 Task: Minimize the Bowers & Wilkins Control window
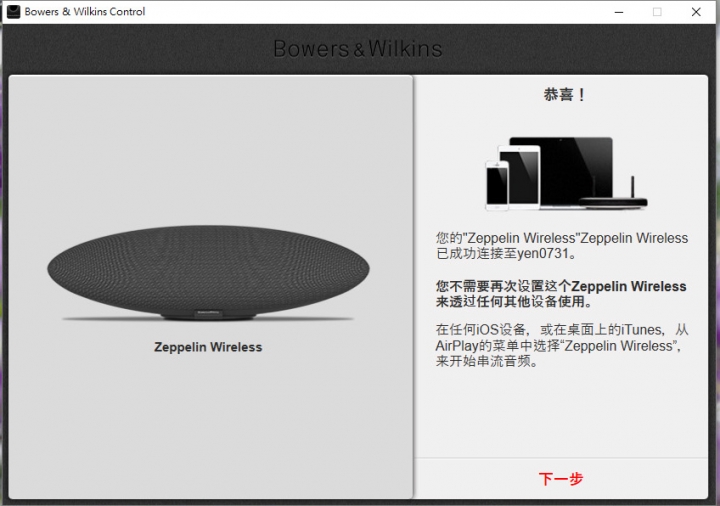pyautogui.click(x=619, y=12)
